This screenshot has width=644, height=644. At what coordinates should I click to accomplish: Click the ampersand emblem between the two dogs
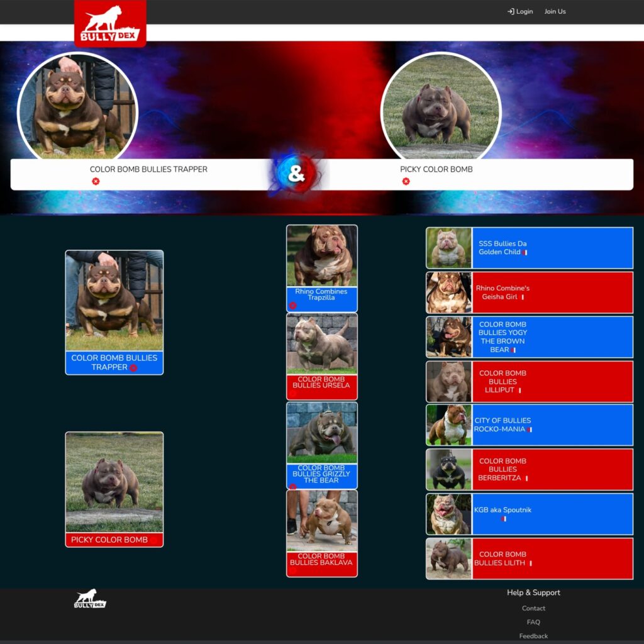pyautogui.click(x=296, y=174)
